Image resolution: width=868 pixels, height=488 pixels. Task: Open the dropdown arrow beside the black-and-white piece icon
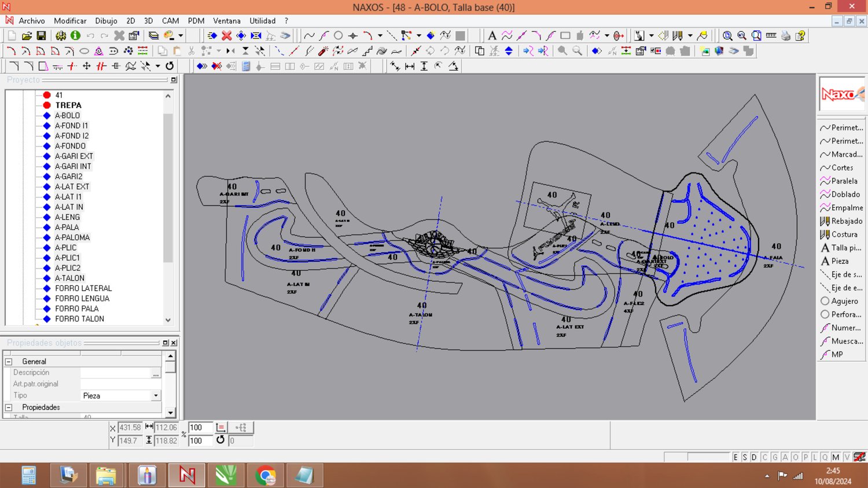point(652,36)
